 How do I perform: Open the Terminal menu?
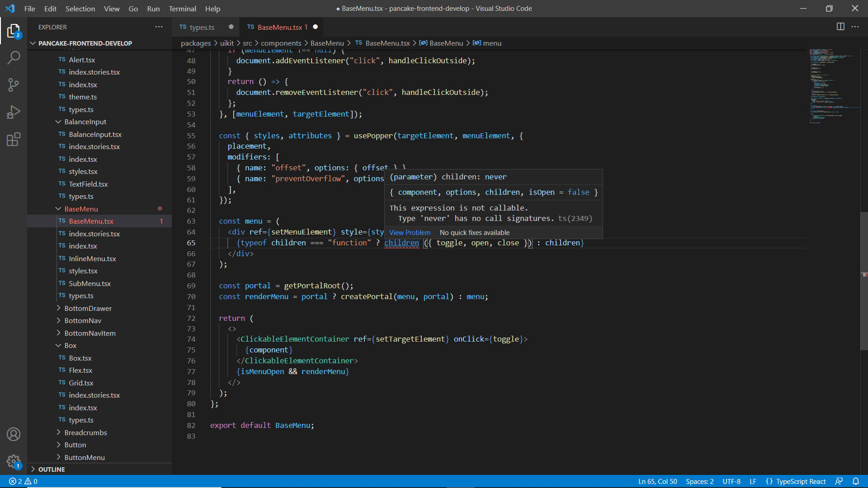[182, 9]
